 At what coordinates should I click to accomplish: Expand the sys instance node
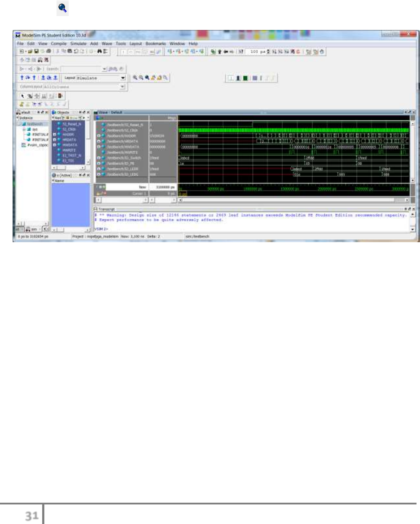click(x=23, y=130)
